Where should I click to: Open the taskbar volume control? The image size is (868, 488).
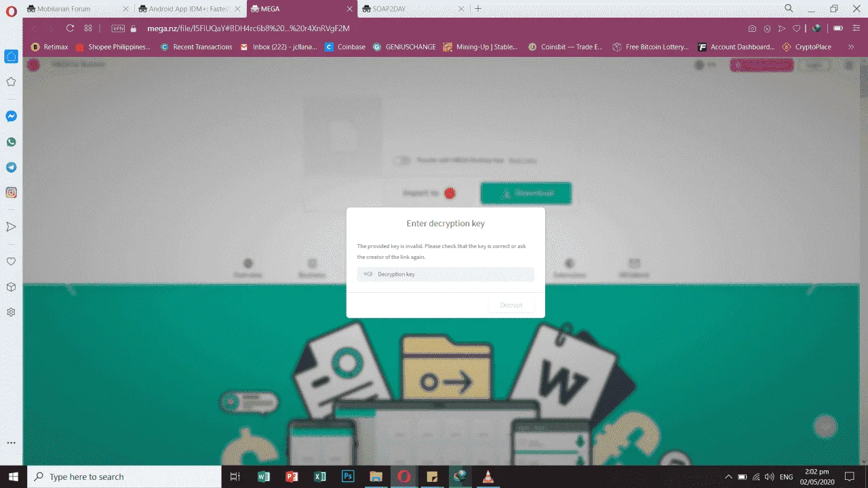pos(770,476)
